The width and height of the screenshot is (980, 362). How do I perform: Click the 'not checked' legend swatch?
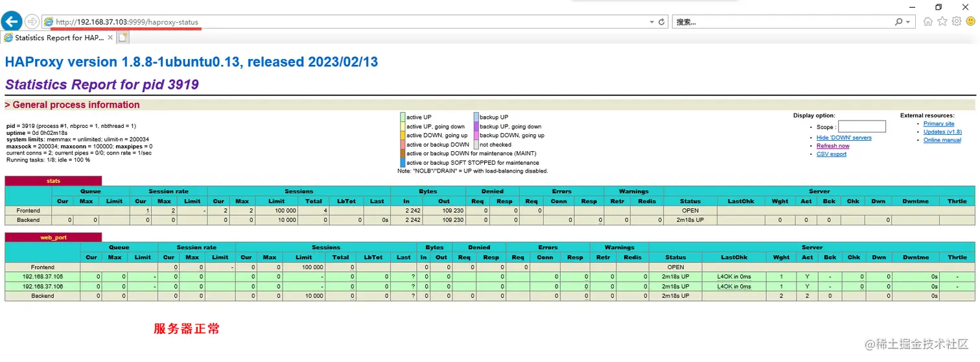point(476,145)
